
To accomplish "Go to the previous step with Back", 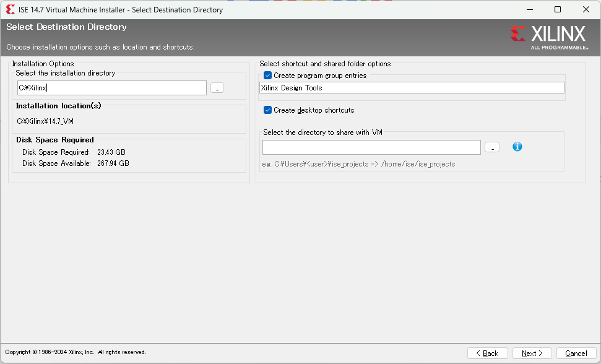I will 488,353.
